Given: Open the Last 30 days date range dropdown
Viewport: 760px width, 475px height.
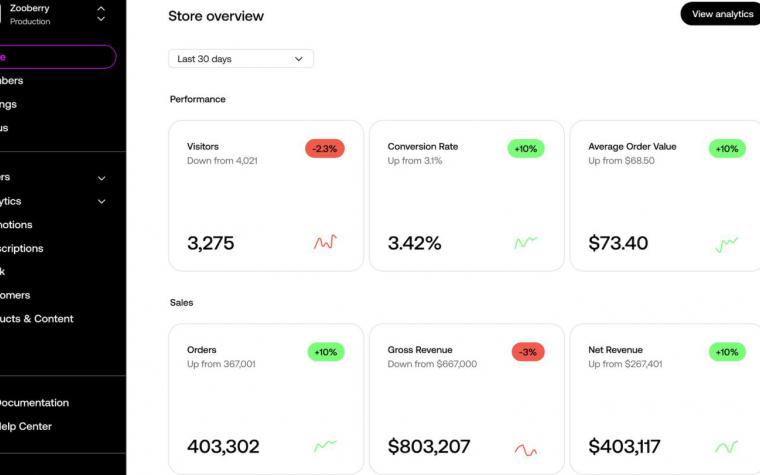Looking at the screenshot, I should [241, 59].
